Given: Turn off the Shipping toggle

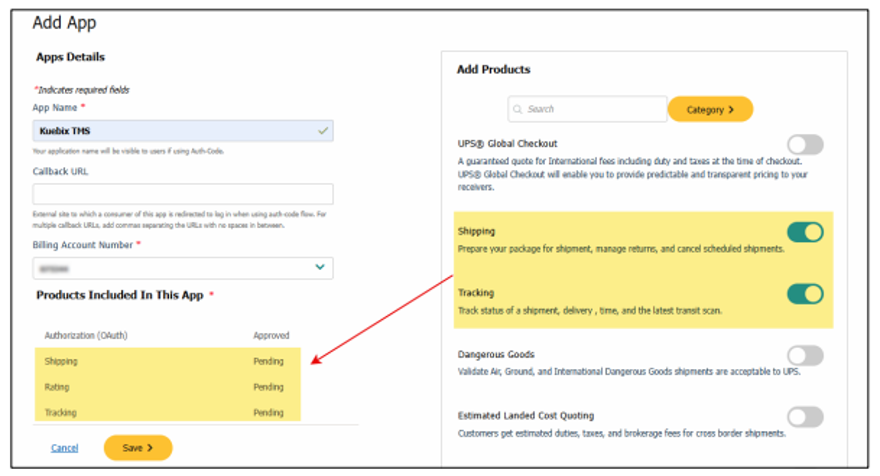Looking at the screenshot, I should pyautogui.click(x=805, y=232).
